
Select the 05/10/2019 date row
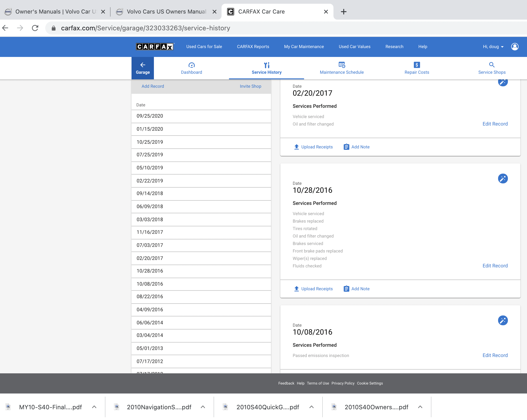pyautogui.click(x=201, y=168)
